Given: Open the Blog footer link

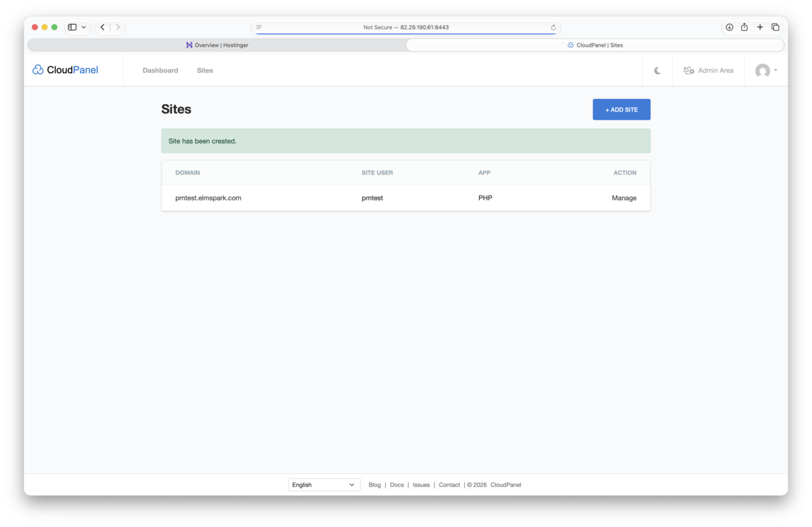Looking at the screenshot, I should [375, 485].
